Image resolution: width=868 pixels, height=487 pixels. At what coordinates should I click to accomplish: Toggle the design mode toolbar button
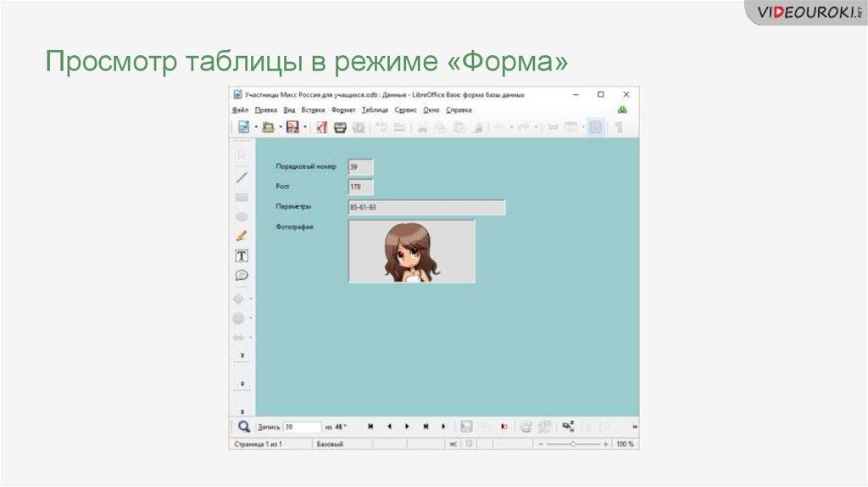596,127
